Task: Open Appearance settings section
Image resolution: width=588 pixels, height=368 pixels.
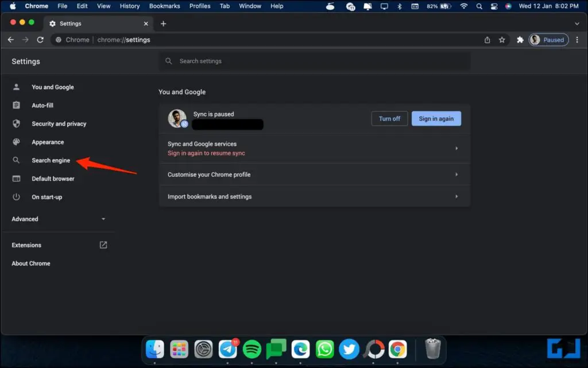Action: click(48, 142)
